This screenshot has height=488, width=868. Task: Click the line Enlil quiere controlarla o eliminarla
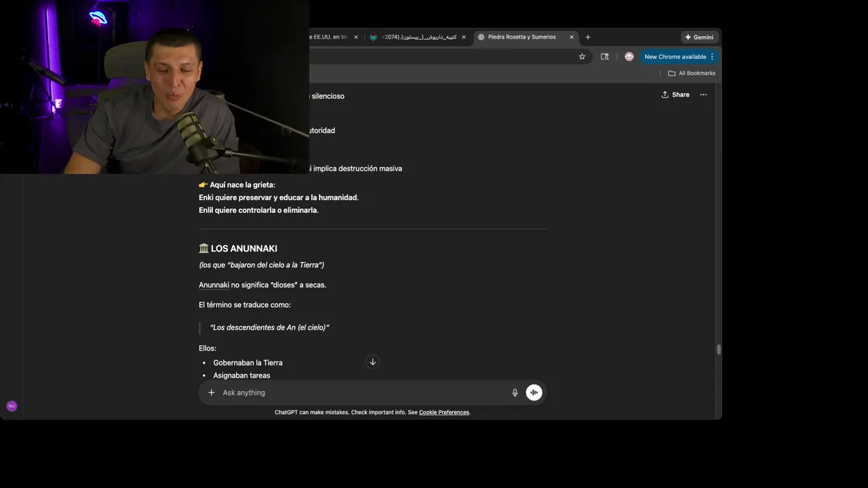click(x=258, y=210)
